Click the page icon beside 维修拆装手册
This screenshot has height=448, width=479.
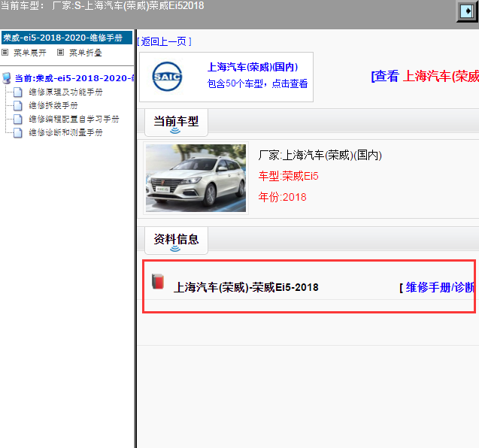(18, 105)
